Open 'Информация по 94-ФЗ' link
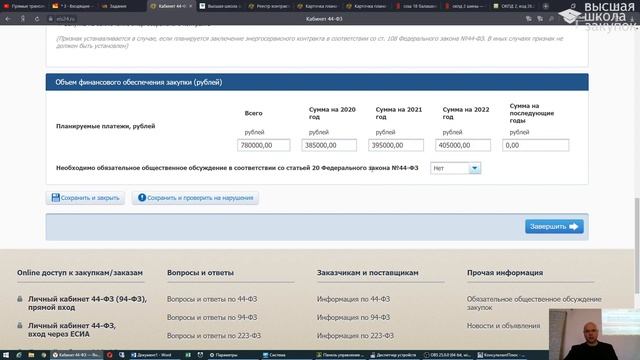Image resolution: width=640 pixels, height=360 pixels. pos(353,317)
